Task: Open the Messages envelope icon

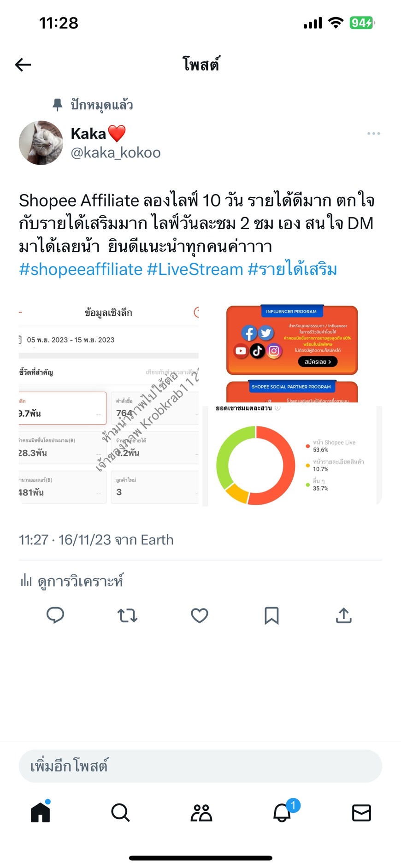Action: (x=361, y=813)
